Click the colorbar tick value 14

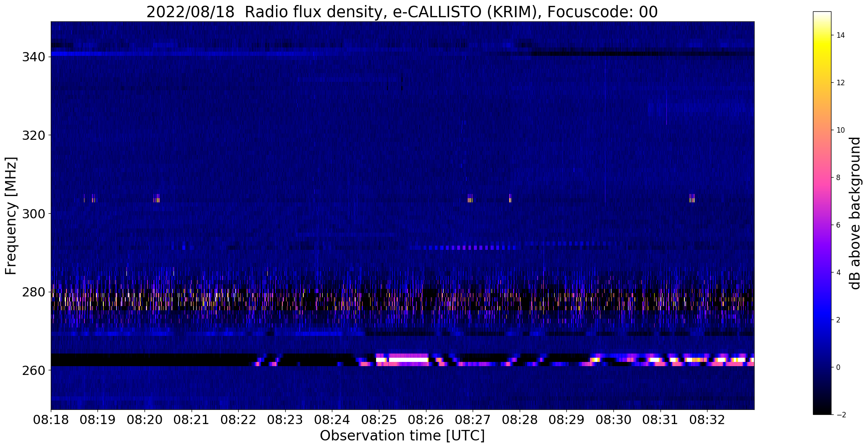(x=841, y=35)
